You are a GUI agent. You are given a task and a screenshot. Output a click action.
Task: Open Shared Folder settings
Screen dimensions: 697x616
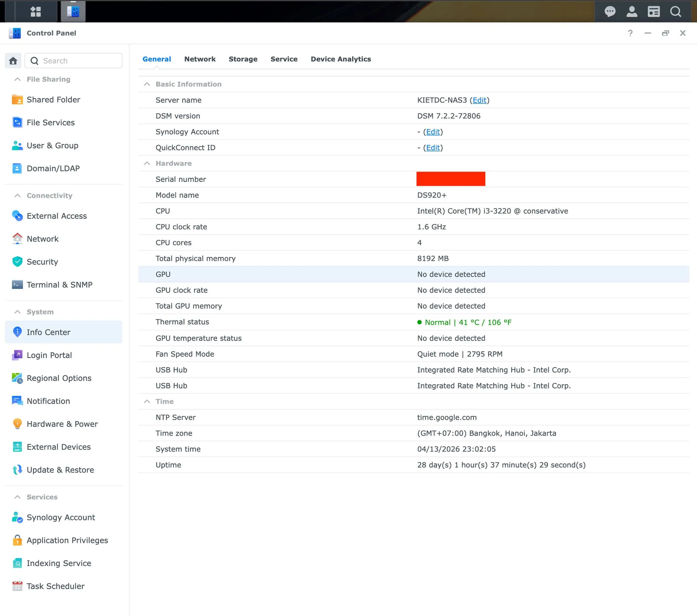coord(64,100)
